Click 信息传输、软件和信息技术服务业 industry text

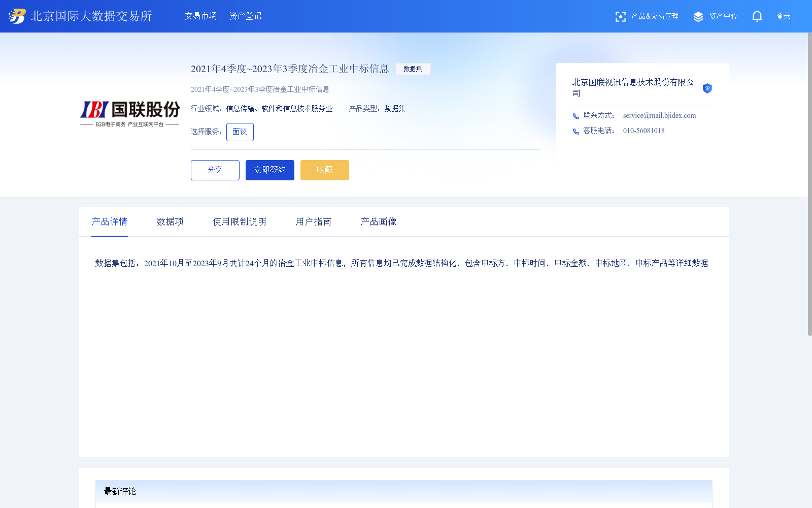280,109
